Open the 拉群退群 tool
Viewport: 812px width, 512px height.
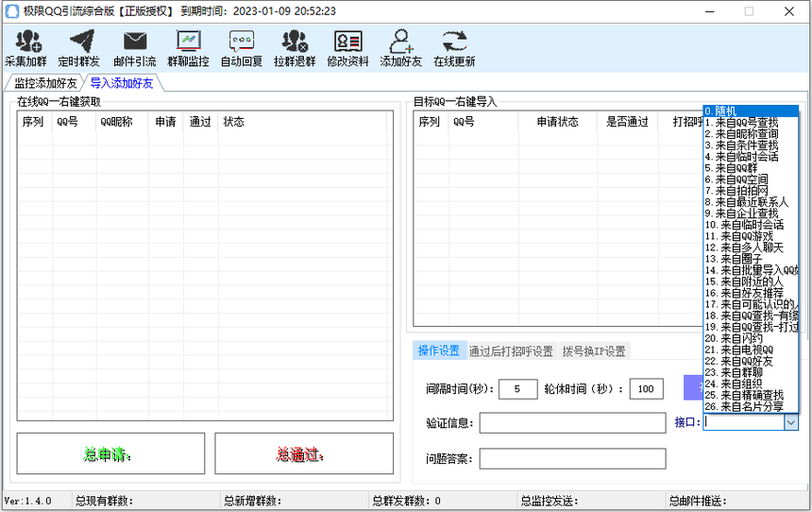coord(295,48)
